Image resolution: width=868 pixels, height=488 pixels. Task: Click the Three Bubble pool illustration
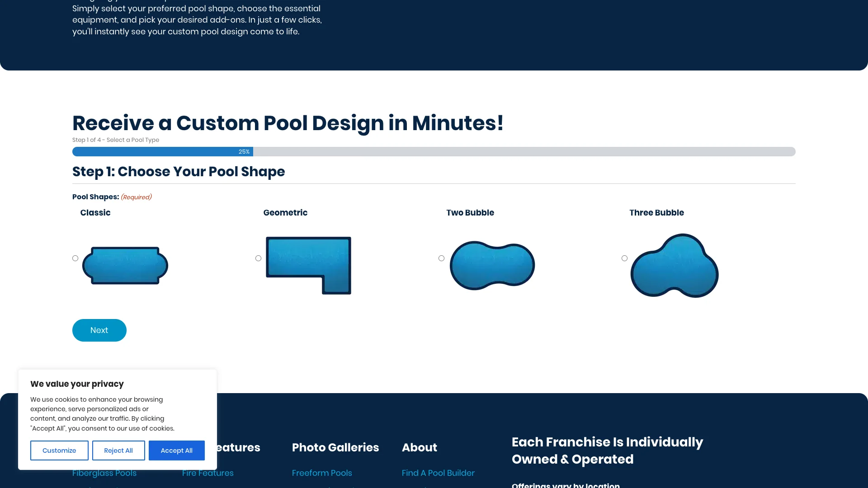click(674, 265)
